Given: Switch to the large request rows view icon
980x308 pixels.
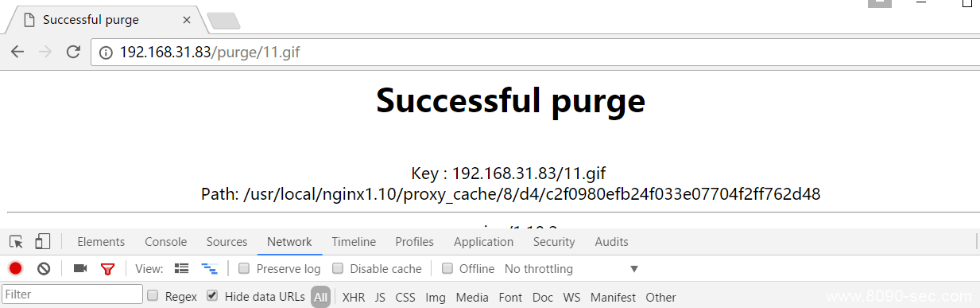Looking at the screenshot, I should coord(181,269).
